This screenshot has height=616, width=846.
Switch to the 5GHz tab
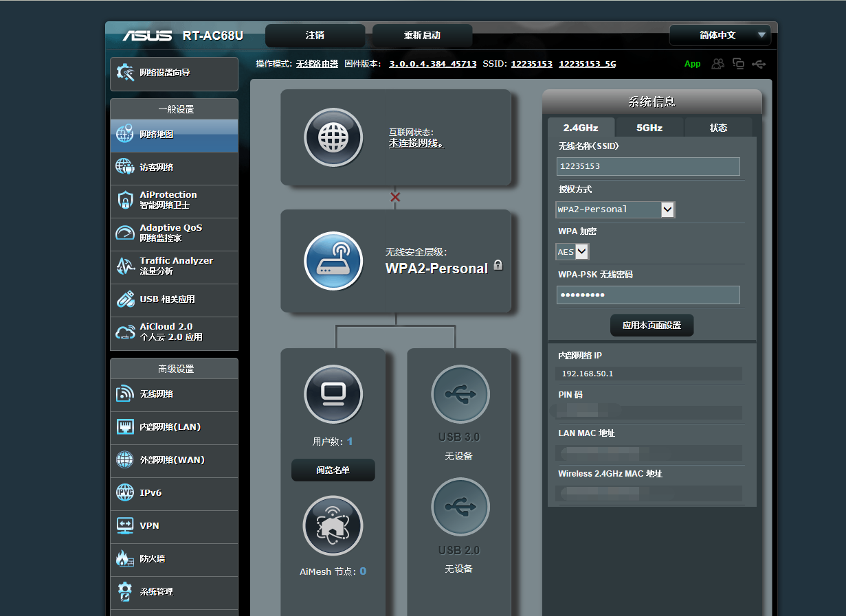[x=649, y=128]
